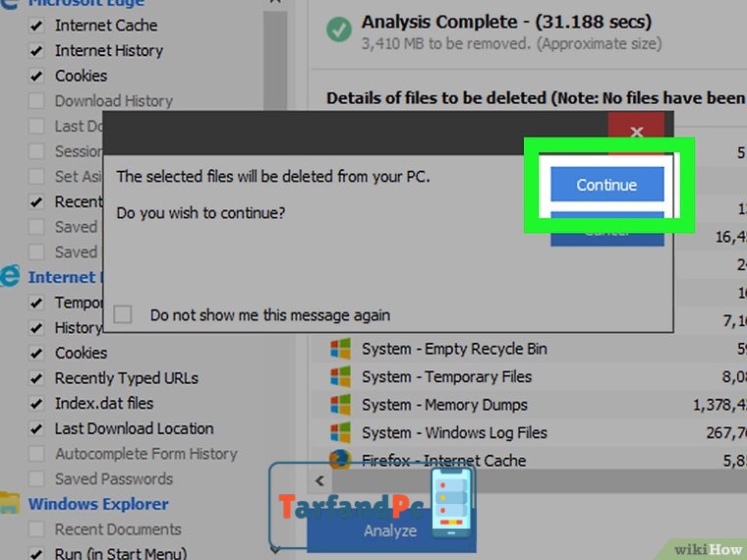This screenshot has height=560, width=747.
Task: Enable Autocomplete Form History
Action: [36, 454]
